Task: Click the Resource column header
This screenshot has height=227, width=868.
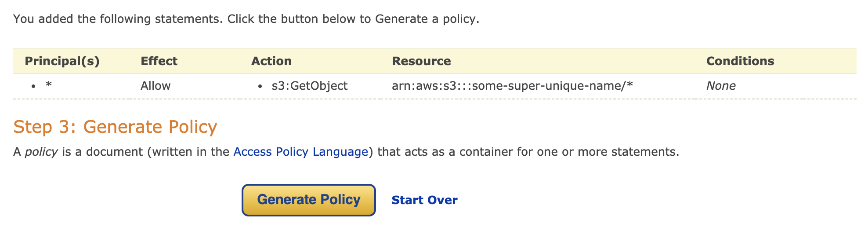Action: 421,61
